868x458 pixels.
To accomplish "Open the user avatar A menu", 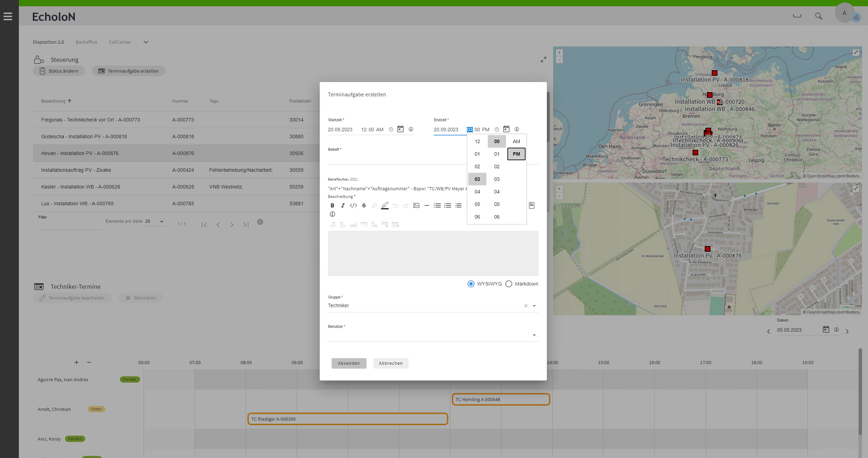I will point(845,13).
